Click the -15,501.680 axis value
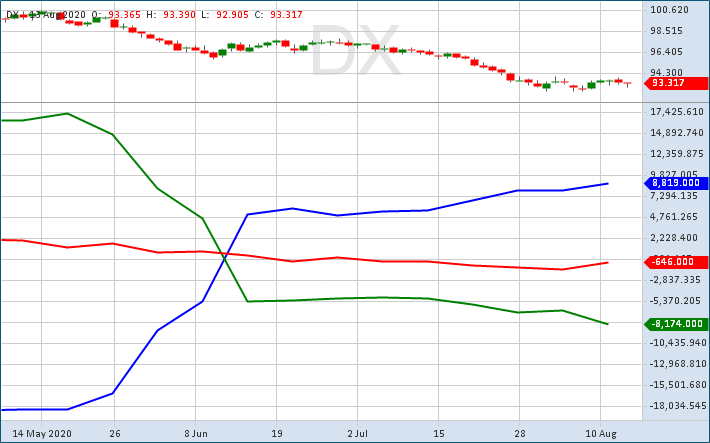 [678, 385]
